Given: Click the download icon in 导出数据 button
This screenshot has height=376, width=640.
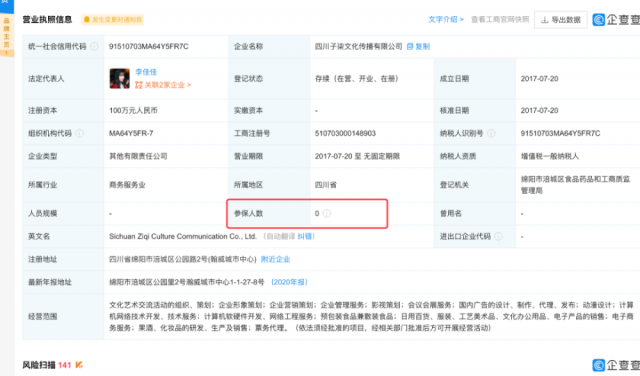Looking at the screenshot, I should [x=544, y=20].
